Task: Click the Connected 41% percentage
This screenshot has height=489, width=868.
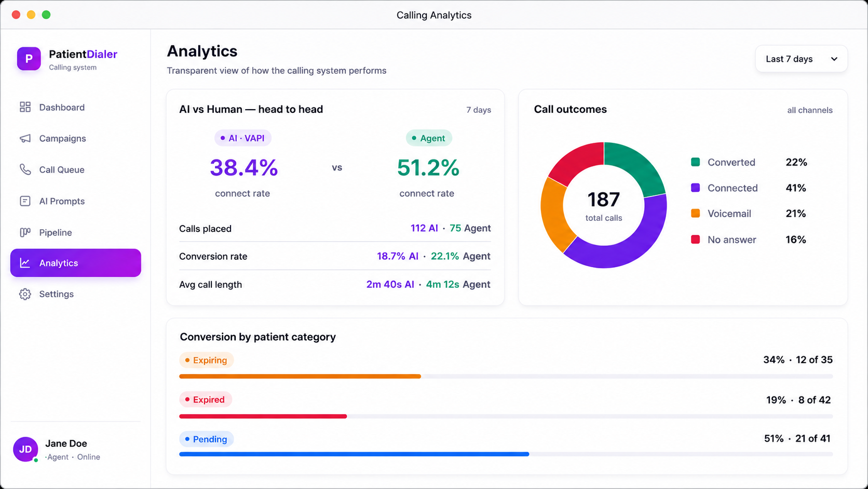Action: (796, 188)
